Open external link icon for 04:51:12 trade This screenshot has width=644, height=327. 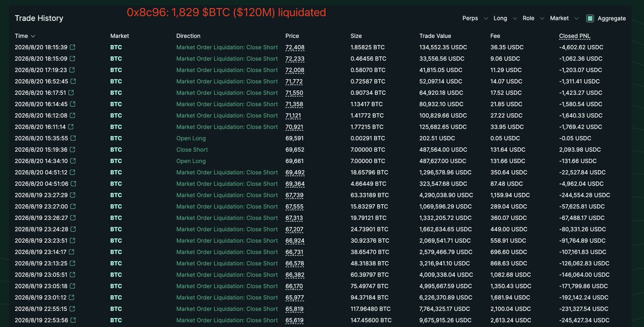point(72,173)
